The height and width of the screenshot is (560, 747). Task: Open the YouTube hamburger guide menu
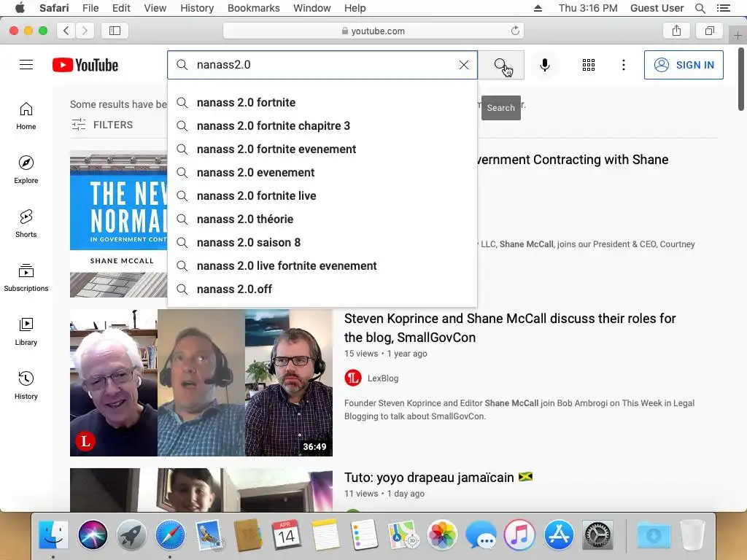(x=26, y=65)
